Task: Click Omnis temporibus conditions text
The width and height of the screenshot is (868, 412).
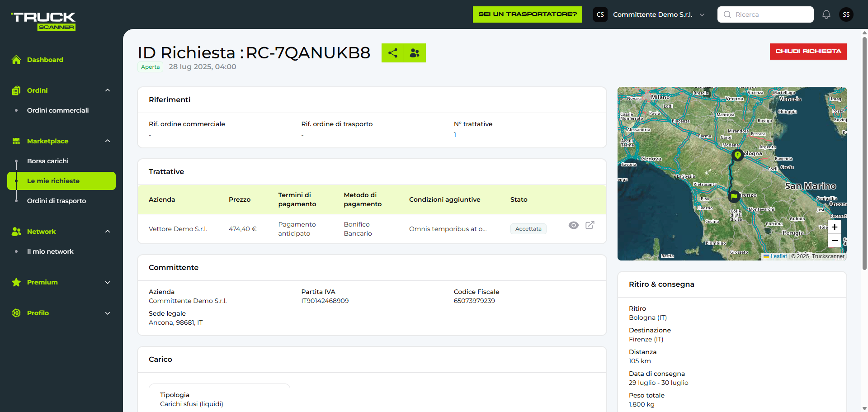Action: pyautogui.click(x=448, y=229)
